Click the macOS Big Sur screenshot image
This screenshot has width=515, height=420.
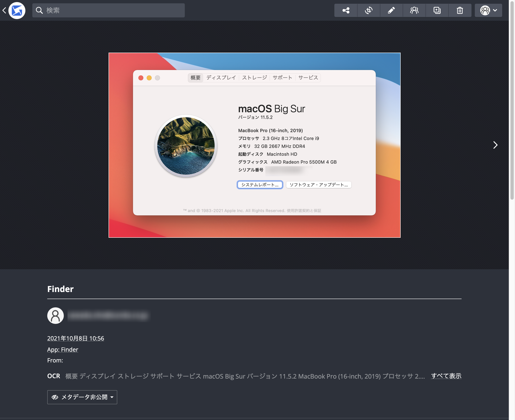254,145
